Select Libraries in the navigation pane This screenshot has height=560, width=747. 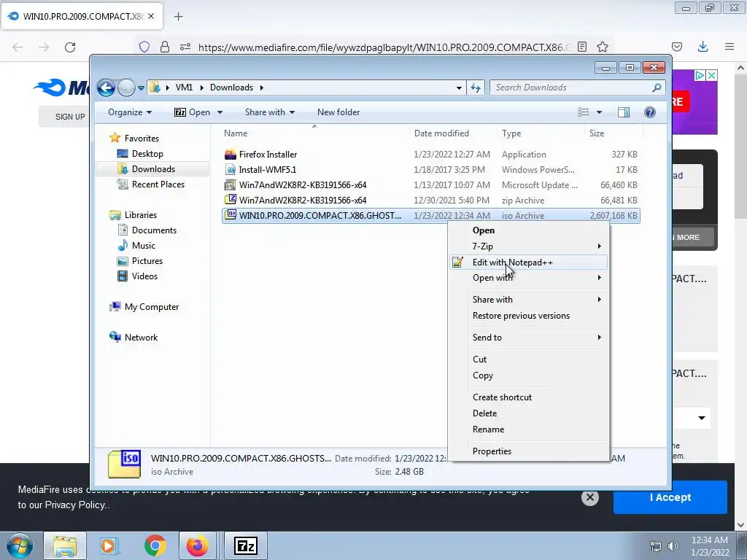click(141, 215)
